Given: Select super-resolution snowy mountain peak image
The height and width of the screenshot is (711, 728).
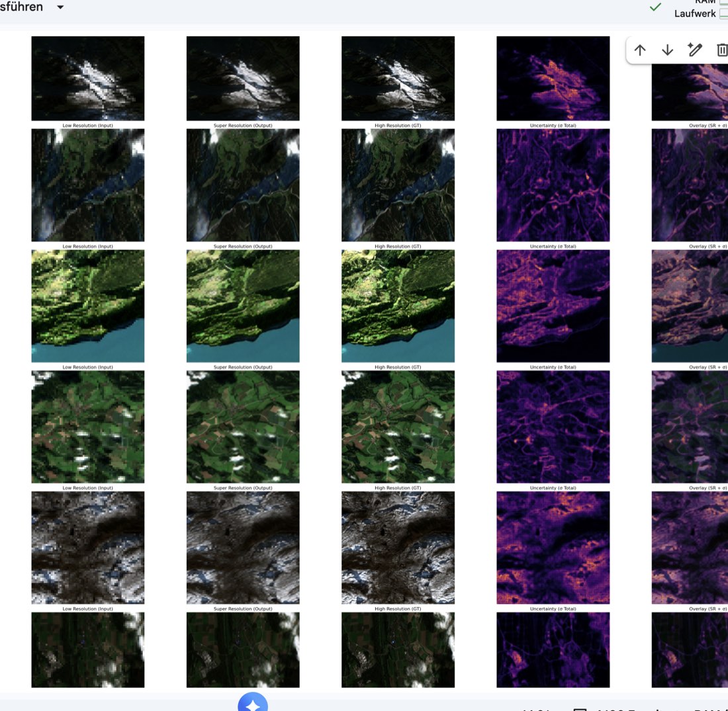Looking at the screenshot, I should pos(243,79).
